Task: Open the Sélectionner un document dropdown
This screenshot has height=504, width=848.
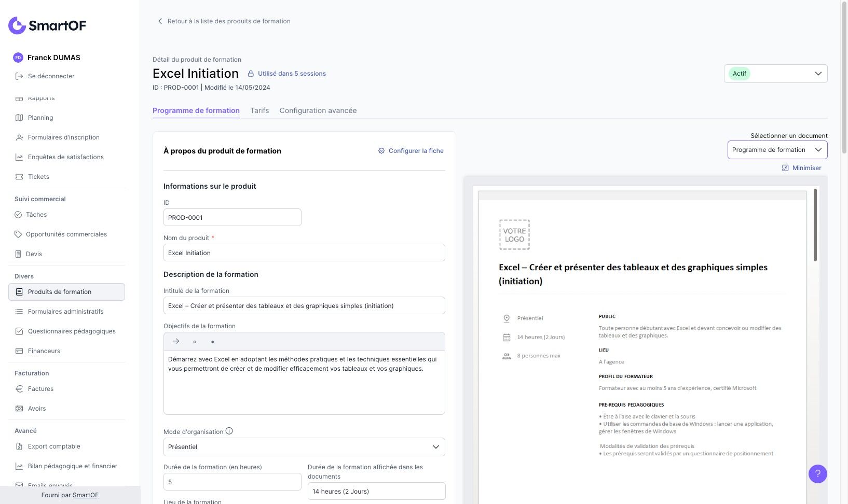Action: click(777, 150)
